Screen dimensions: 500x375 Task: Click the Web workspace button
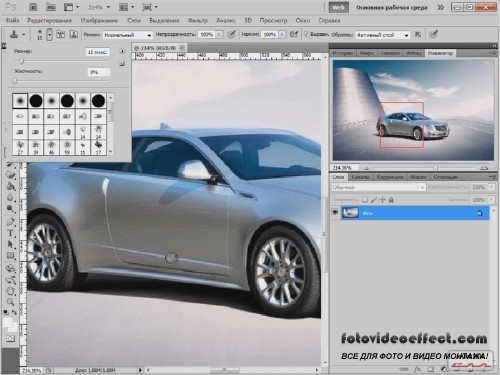point(338,7)
